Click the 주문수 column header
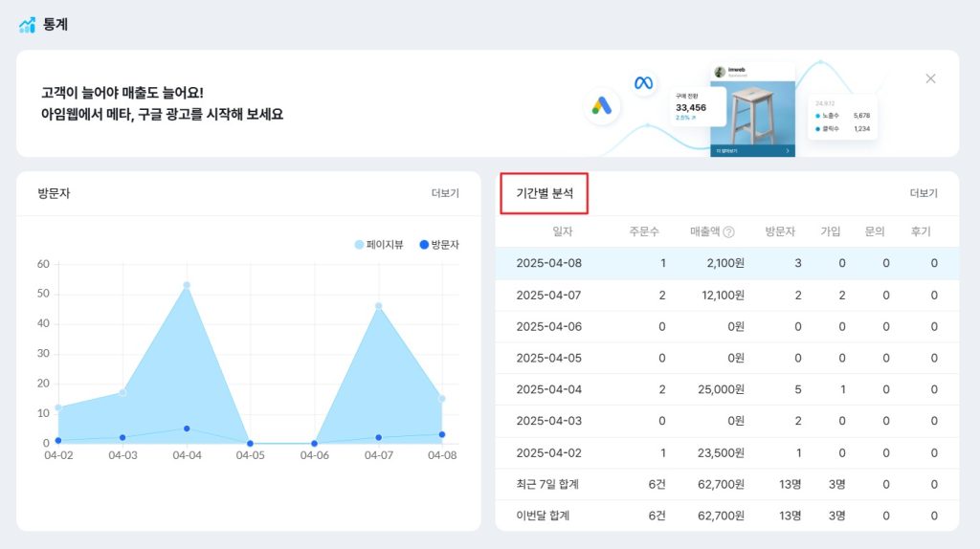The width and height of the screenshot is (980, 549). point(645,231)
